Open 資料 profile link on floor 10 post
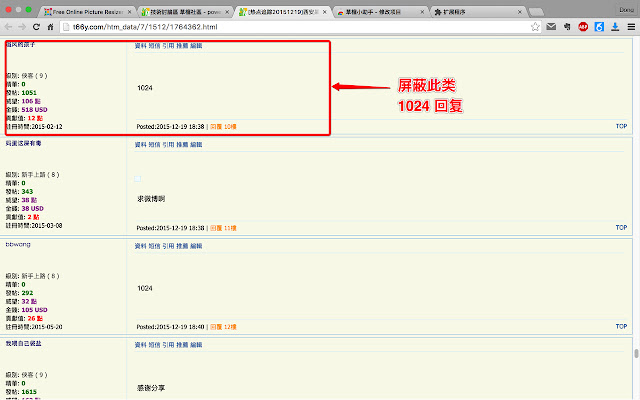Image resolution: width=640 pixels, height=400 pixels. pyautogui.click(x=140, y=46)
